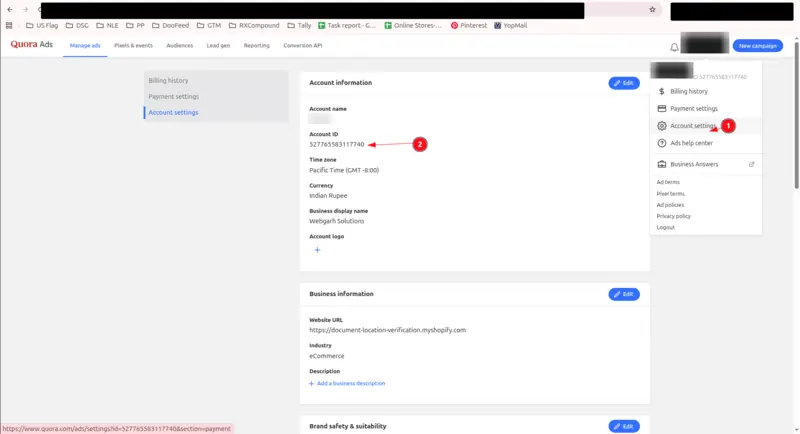Click the myshopify.com website URL text
This screenshot has width=800, height=434.
(x=387, y=330)
